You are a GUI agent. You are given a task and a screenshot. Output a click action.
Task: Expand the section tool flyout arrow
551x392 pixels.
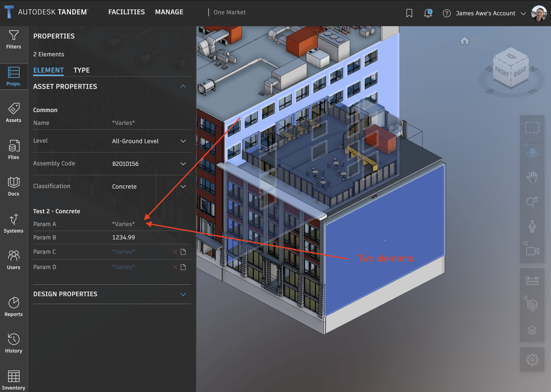[525, 297]
